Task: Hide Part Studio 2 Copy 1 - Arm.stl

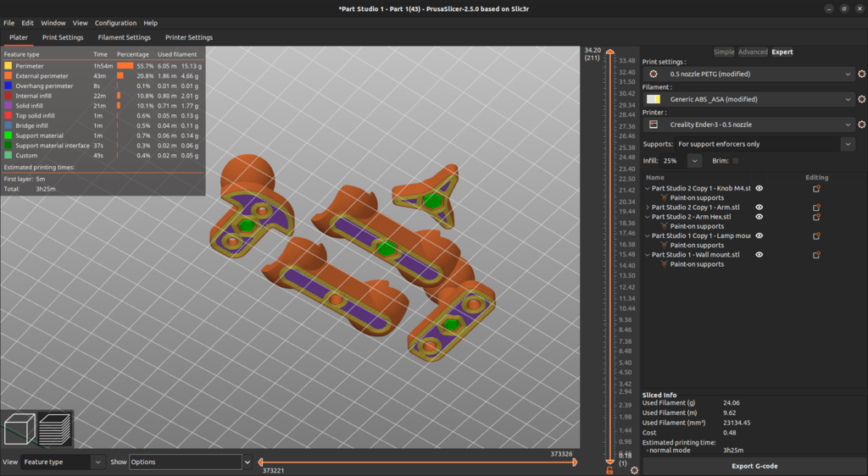Action: 759,208
